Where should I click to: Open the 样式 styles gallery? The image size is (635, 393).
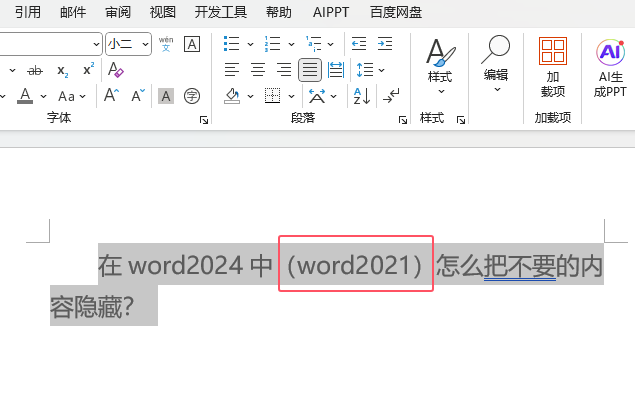(x=441, y=66)
